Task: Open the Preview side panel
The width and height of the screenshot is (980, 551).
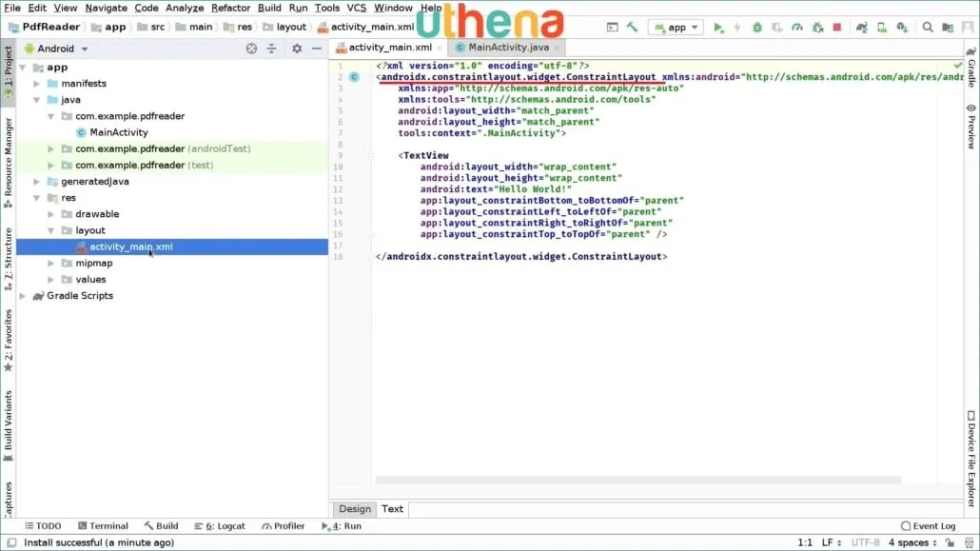Action: click(x=971, y=127)
